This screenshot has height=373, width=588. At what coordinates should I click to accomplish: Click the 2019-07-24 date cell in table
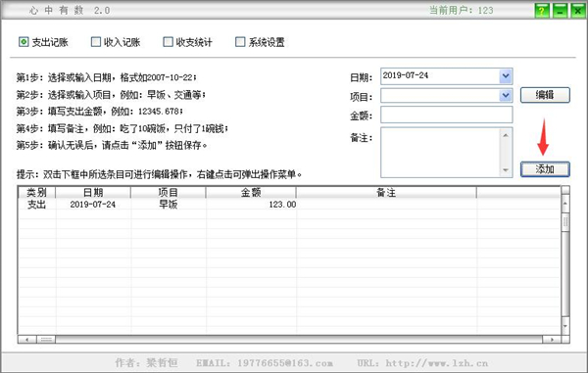coord(93,205)
